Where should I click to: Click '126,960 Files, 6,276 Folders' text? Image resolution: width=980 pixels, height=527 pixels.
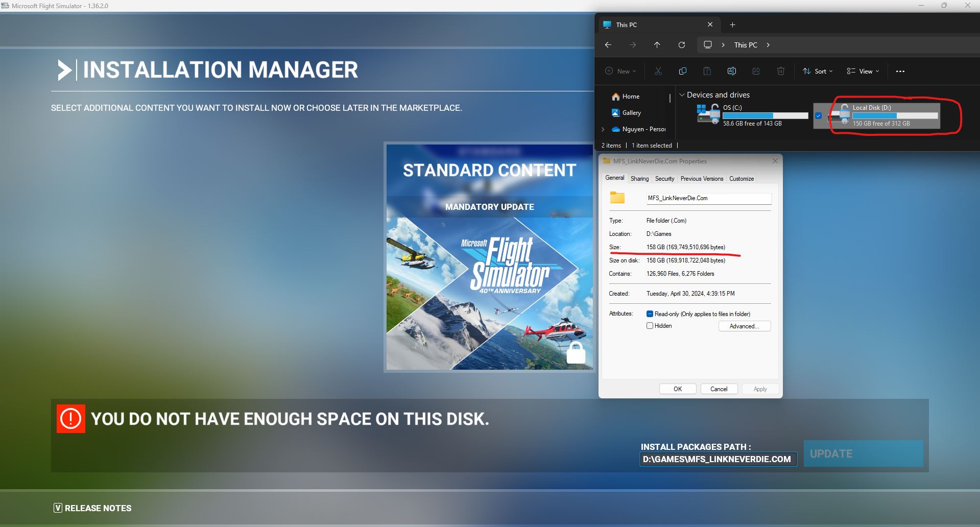click(x=680, y=274)
